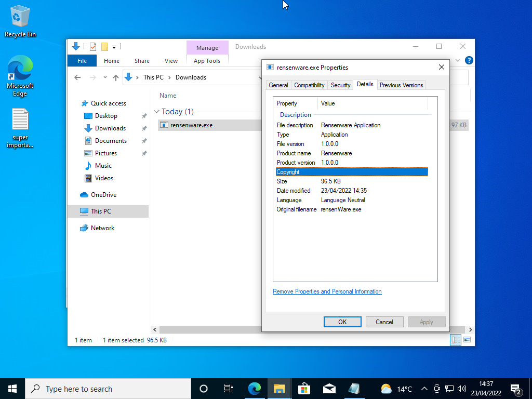Create new folder using Quick Access Toolbar icon

pos(104,46)
